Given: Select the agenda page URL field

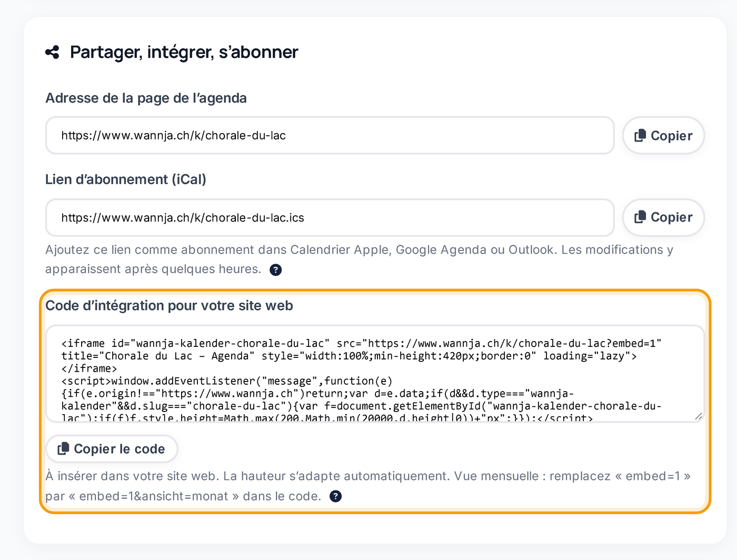Looking at the screenshot, I should pyautogui.click(x=330, y=135).
